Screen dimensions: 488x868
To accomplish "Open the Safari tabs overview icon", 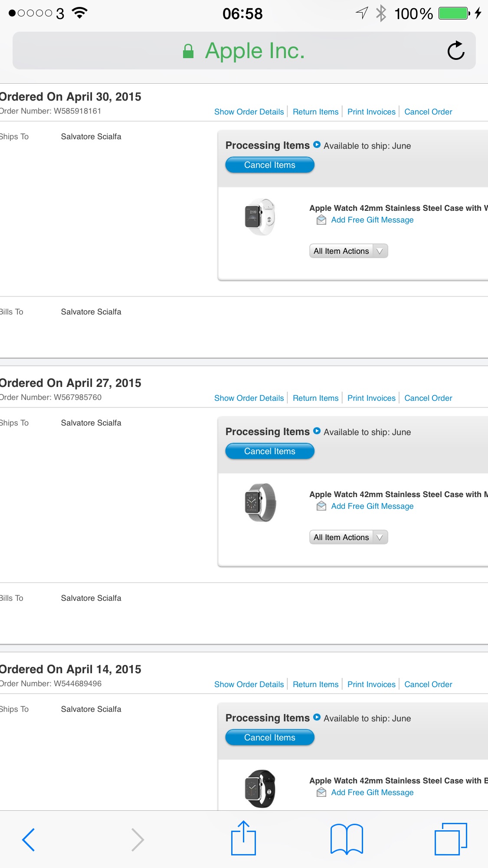I will [451, 839].
